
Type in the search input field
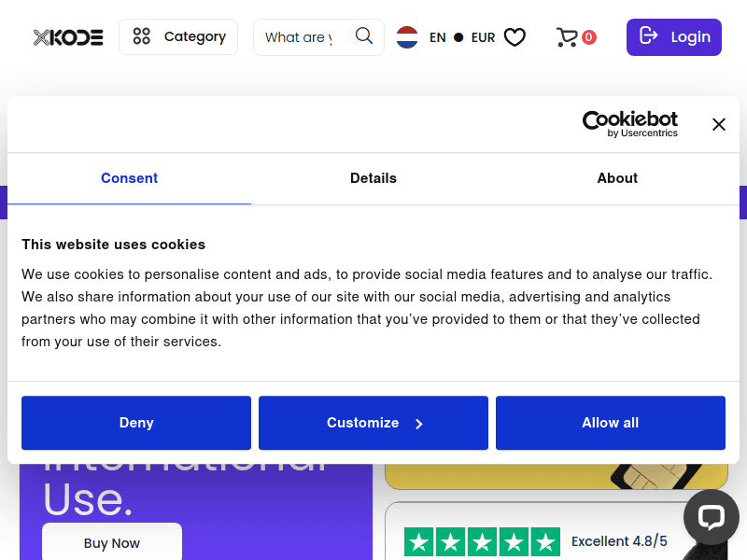[x=299, y=37]
